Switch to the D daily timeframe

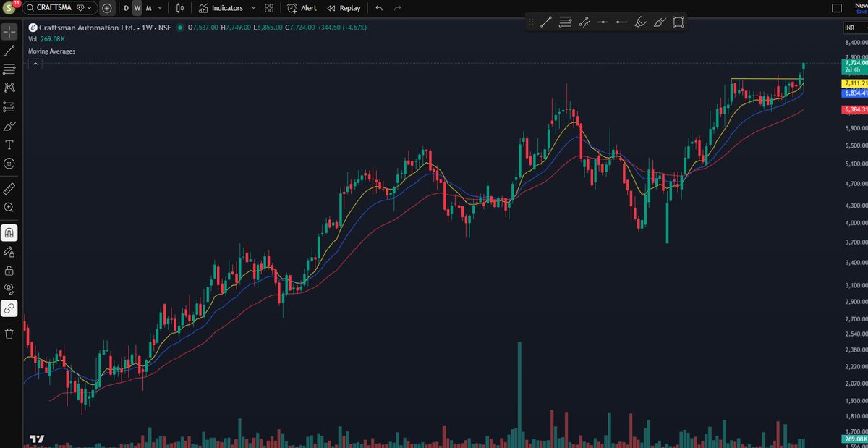pos(126,8)
